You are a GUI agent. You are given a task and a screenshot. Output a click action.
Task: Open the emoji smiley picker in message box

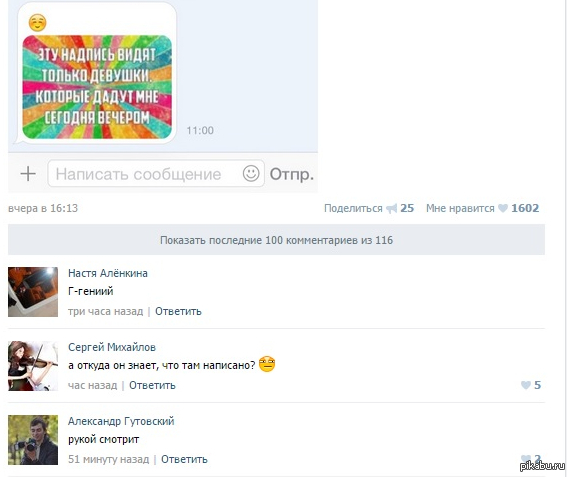tap(251, 173)
